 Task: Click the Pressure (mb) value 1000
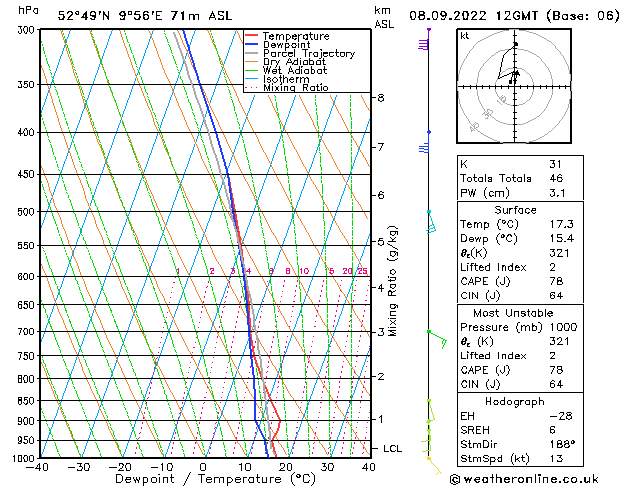[x=564, y=327]
